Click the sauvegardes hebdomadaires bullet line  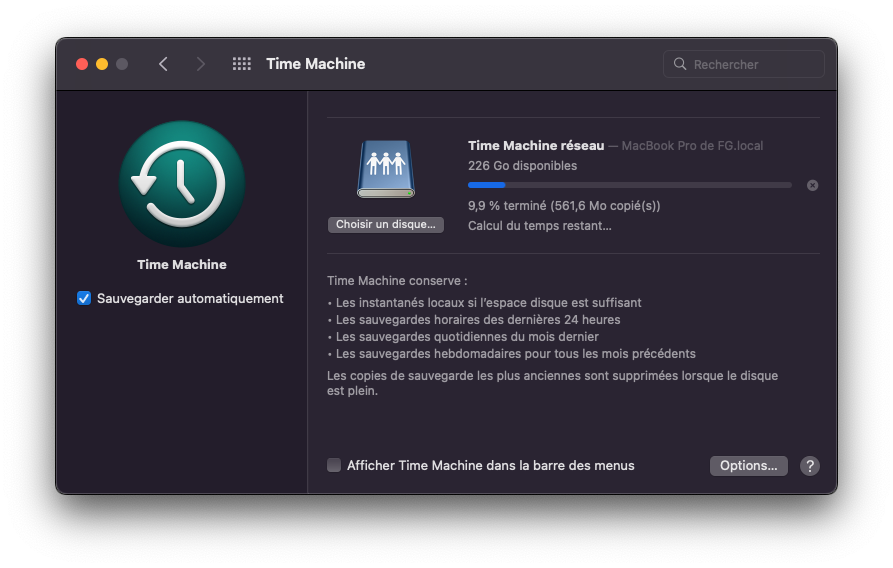511,354
